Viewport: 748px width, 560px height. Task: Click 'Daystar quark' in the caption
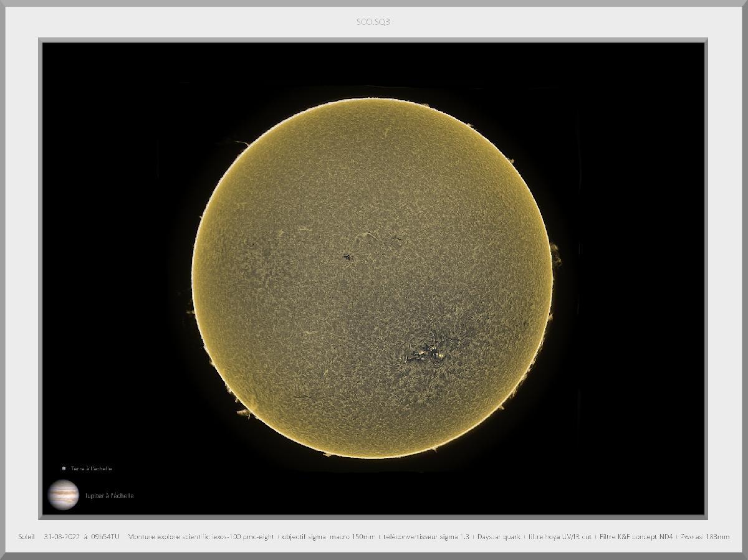tap(499, 536)
